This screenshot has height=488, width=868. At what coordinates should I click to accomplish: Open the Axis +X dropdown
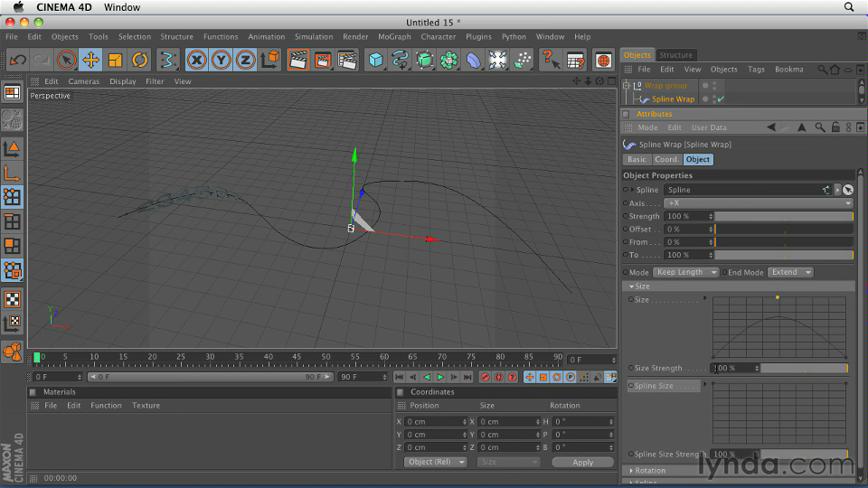point(759,203)
